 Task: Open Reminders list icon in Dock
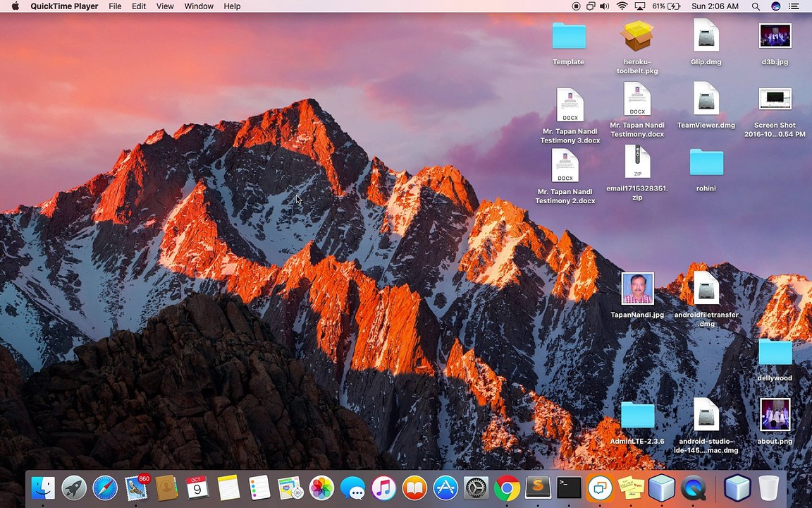[x=259, y=488]
